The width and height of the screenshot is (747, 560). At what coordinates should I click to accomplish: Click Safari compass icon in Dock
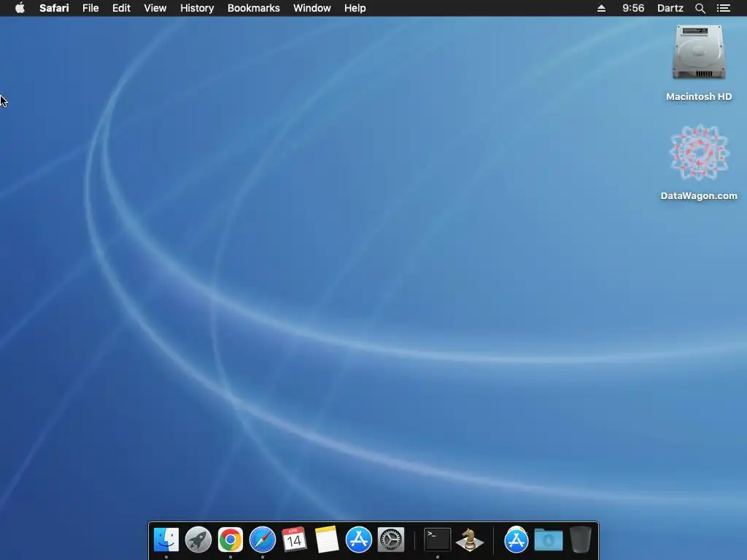pos(263,540)
